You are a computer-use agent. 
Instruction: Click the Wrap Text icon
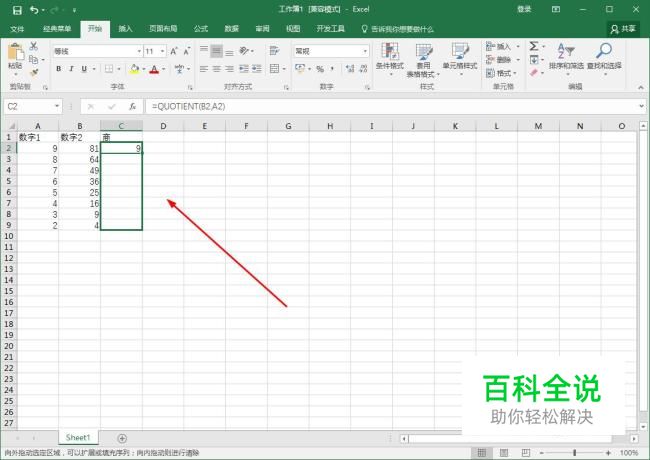click(274, 51)
